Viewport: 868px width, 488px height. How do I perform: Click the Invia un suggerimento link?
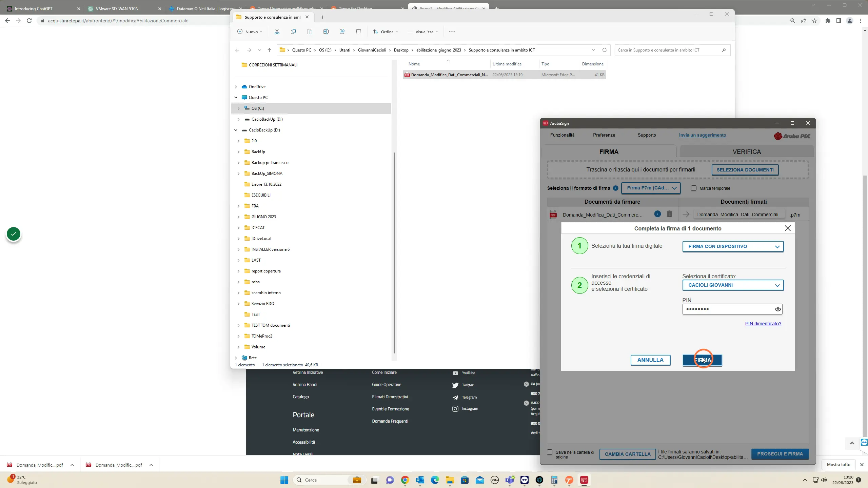[x=702, y=135]
